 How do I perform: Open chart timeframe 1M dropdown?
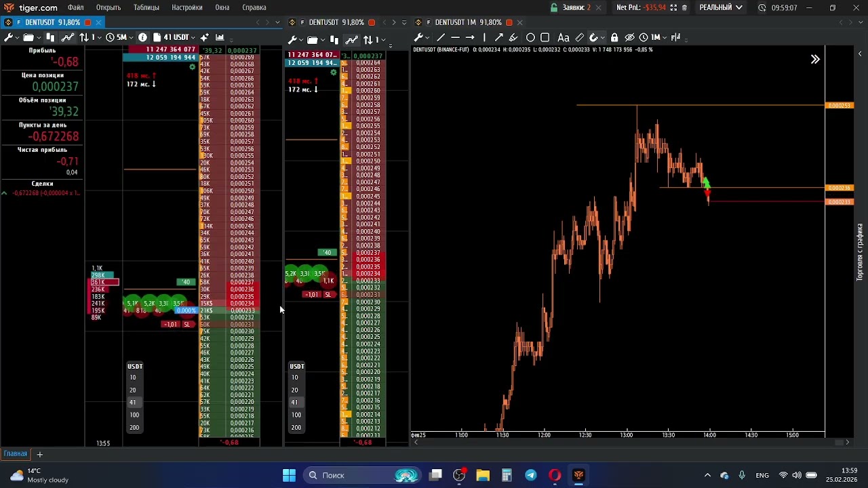pos(653,38)
